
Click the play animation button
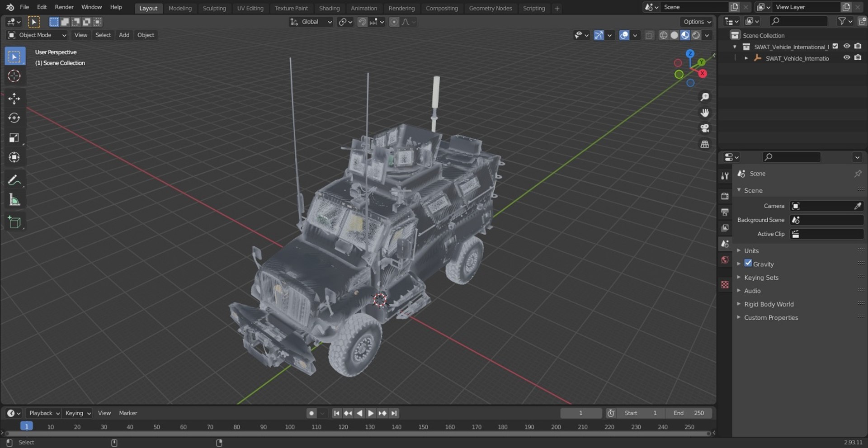(371, 413)
